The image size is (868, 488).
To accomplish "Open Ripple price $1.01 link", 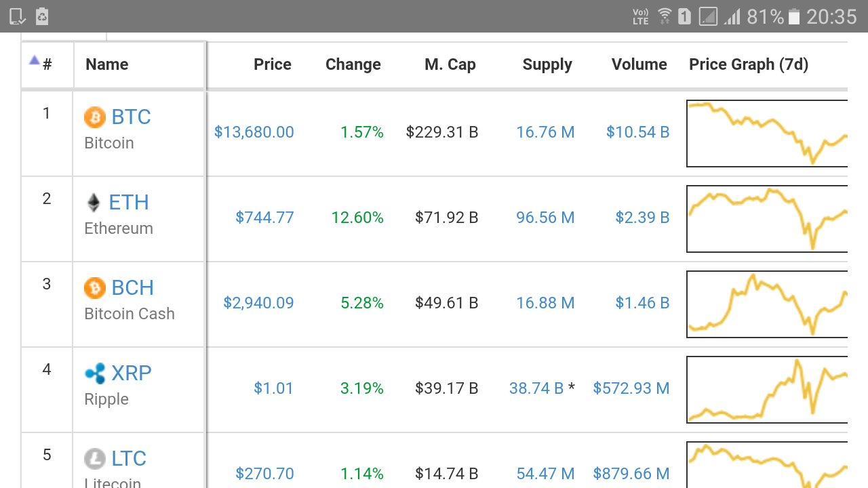I will 274,388.
